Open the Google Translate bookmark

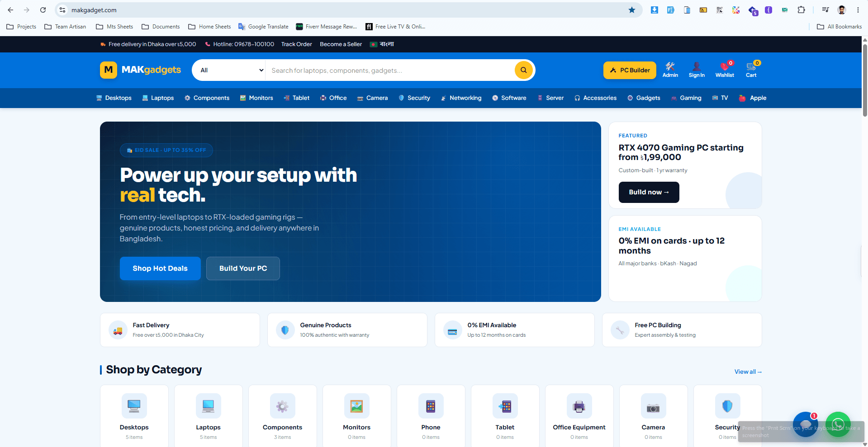coord(263,27)
